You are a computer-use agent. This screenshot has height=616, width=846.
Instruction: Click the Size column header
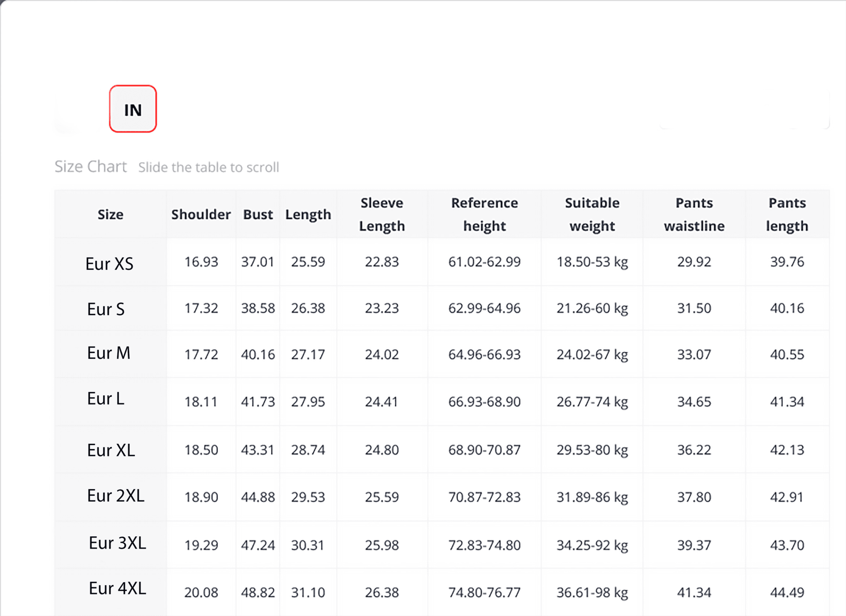(110, 214)
